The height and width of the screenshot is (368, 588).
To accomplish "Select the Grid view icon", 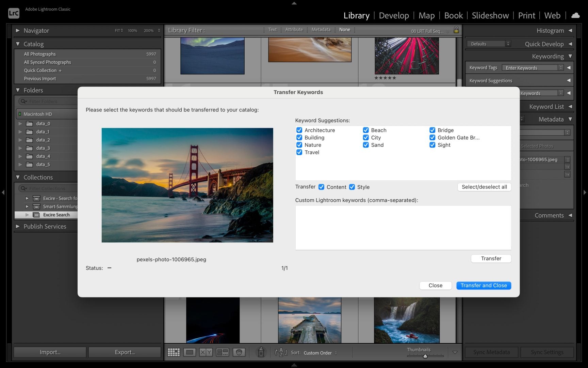I will click(174, 352).
